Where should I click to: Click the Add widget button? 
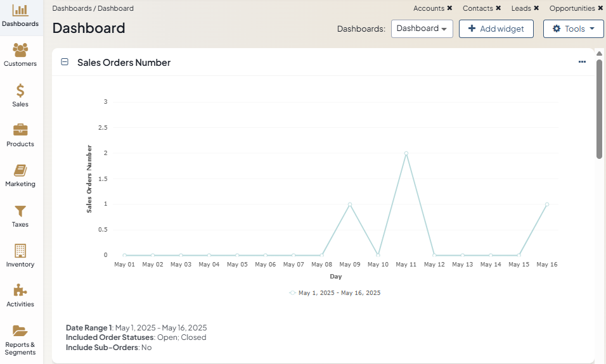(496, 28)
